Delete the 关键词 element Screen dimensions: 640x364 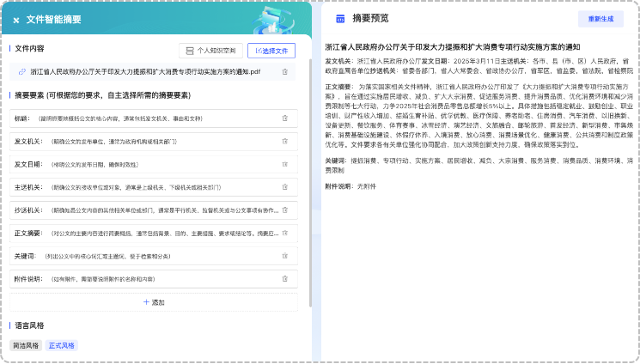(x=285, y=256)
